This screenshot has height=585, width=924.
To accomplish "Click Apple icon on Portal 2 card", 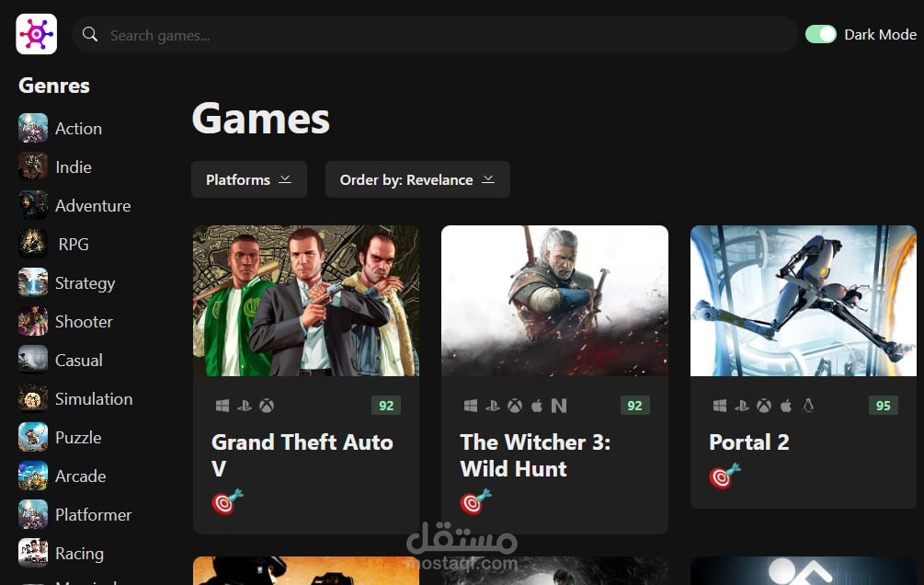I will click(786, 406).
